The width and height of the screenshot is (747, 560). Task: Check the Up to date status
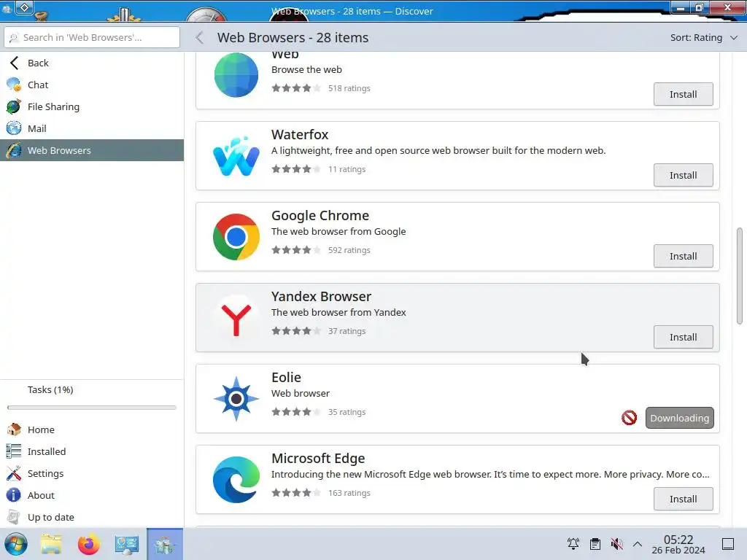coord(92,517)
